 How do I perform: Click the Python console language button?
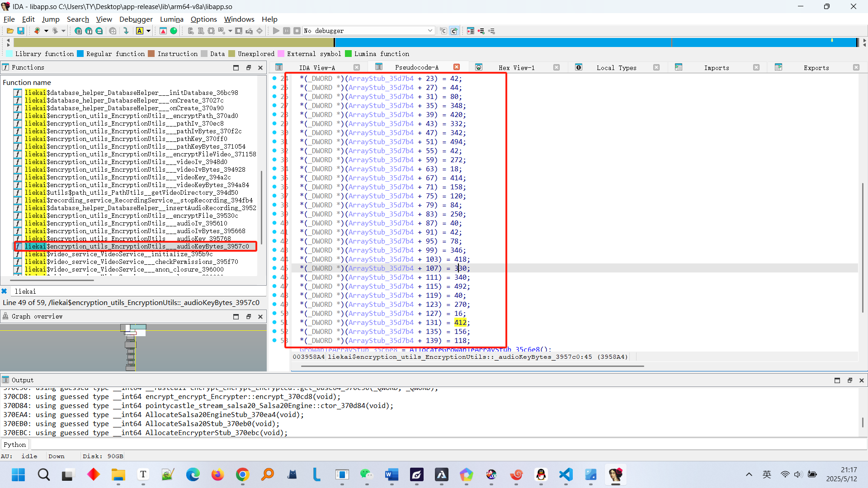pos(15,445)
